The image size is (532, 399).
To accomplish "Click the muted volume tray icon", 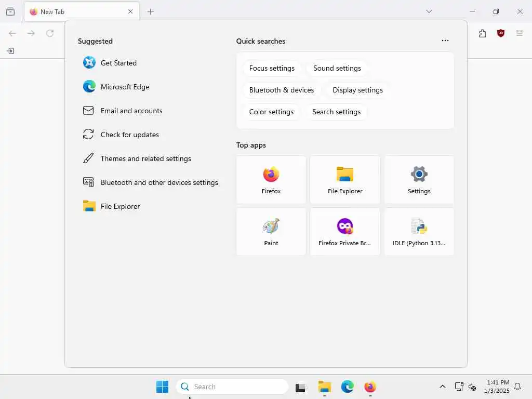I will [472, 387].
